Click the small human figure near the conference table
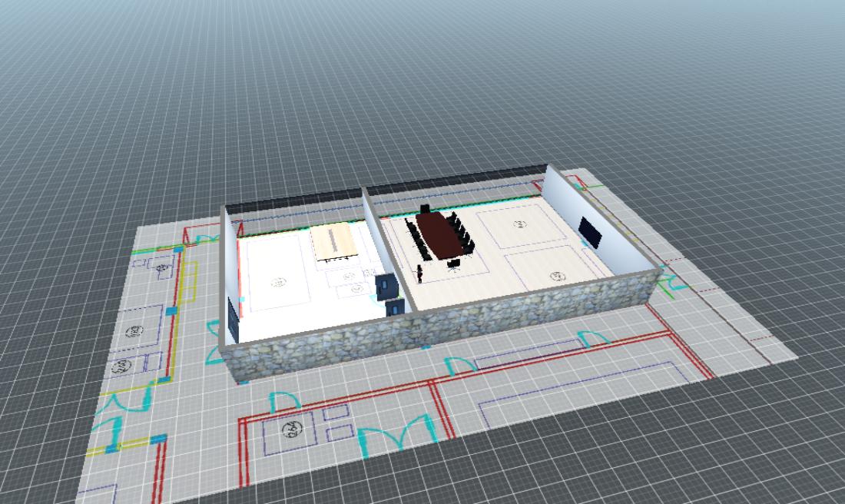The height and width of the screenshot is (504, 845). coord(420,274)
